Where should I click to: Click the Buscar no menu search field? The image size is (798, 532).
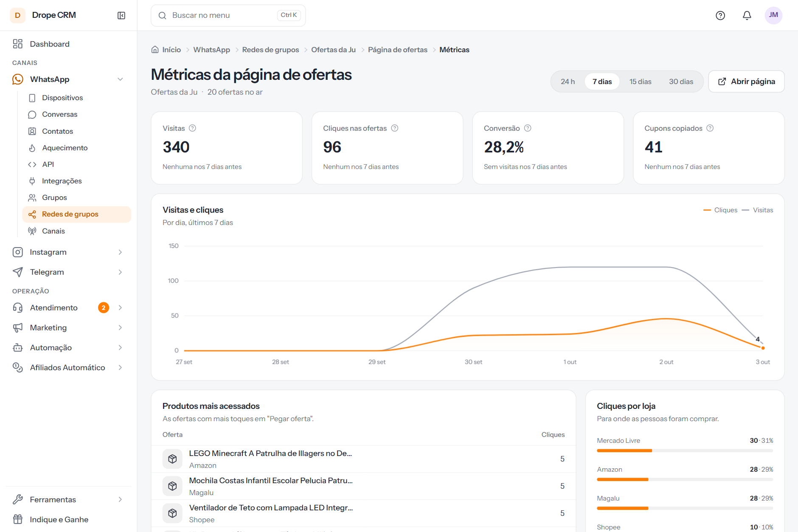[x=228, y=15]
